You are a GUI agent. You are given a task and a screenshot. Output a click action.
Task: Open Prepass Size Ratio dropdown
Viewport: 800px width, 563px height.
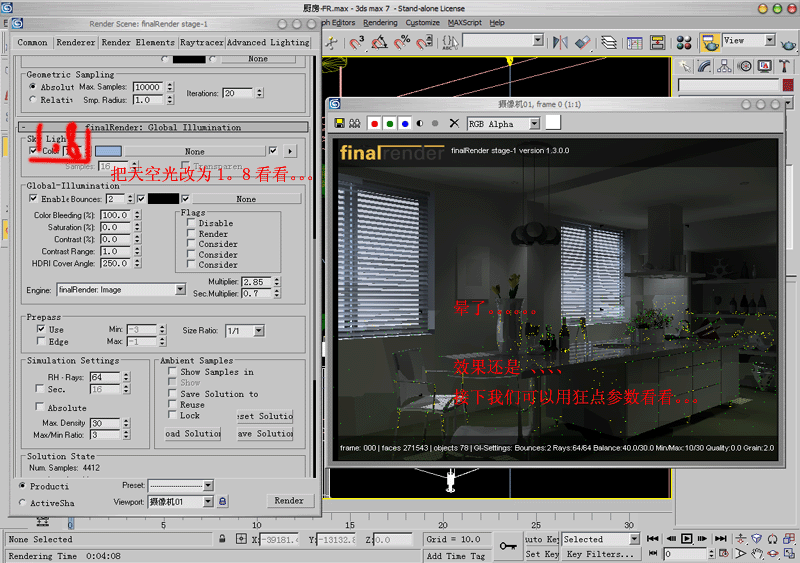tap(244, 331)
